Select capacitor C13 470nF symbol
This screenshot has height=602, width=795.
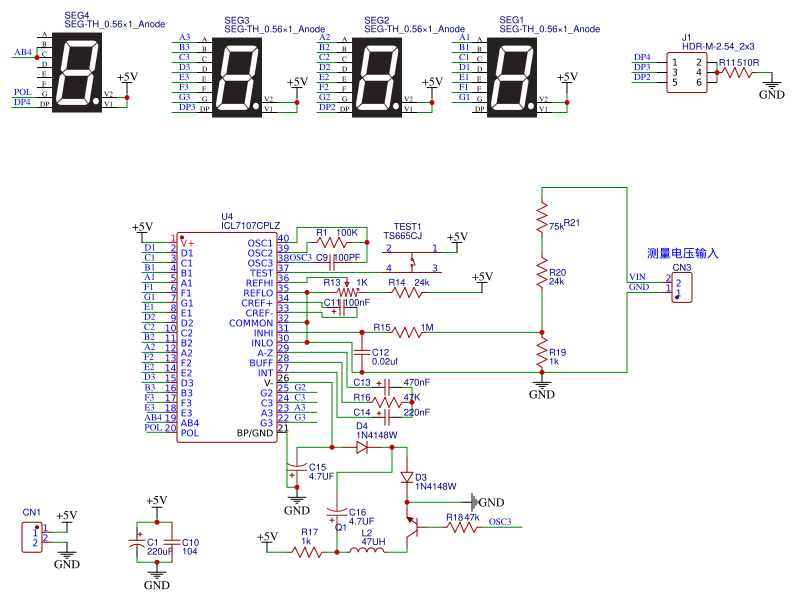click(x=386, y=387)
